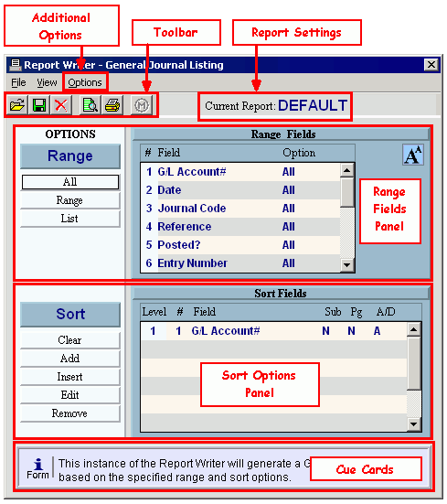Click Range Fields list scroll up arrow
Screen dimensions: 447x504
pyautogui.click(x=346, y=170)
